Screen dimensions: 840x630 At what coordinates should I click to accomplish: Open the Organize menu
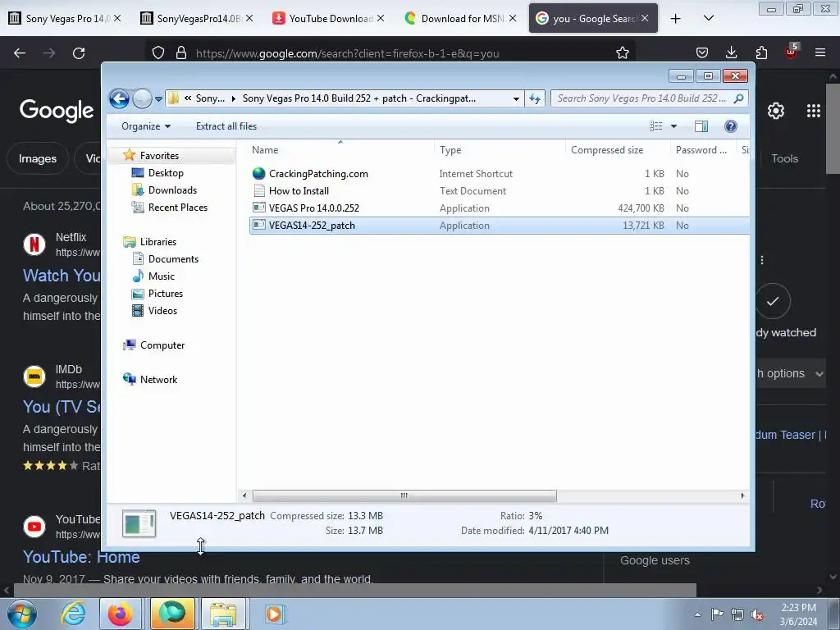pos(146,126)
